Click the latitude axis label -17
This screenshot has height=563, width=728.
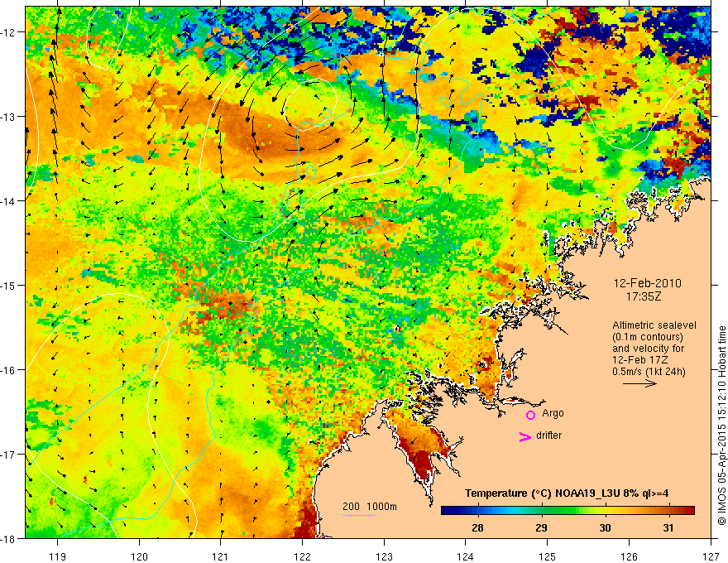8,455
